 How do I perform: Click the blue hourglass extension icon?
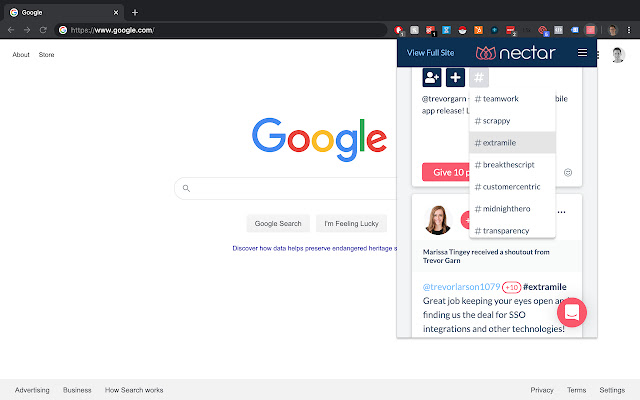point(446,30)
